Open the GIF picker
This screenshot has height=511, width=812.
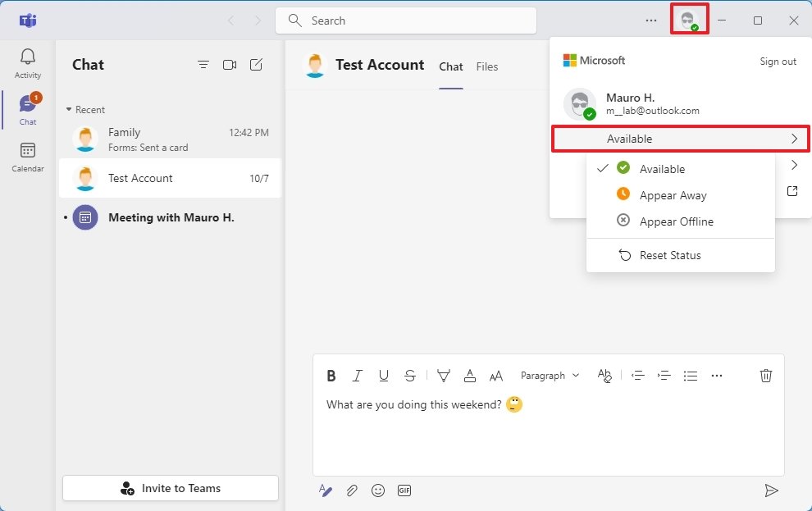pyautogui.click(x=404, y=490)
